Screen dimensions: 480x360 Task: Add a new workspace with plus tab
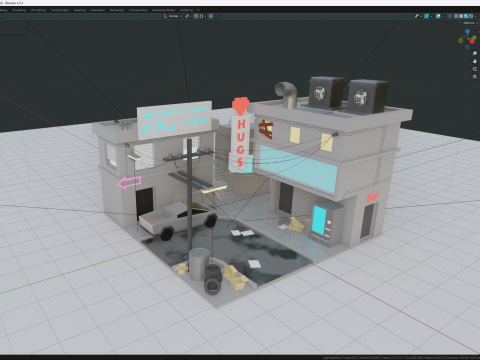click(198, 10)
